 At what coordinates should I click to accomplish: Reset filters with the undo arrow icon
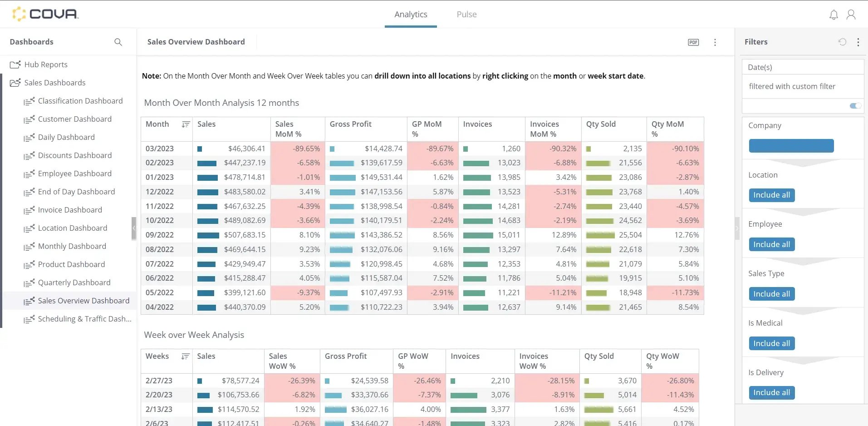842,42
